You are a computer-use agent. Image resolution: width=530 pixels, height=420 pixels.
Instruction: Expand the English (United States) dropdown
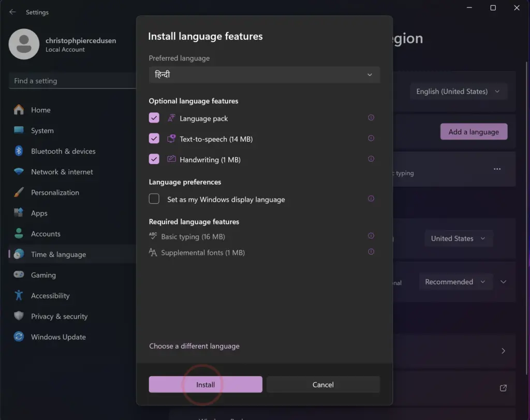[458, 92]
